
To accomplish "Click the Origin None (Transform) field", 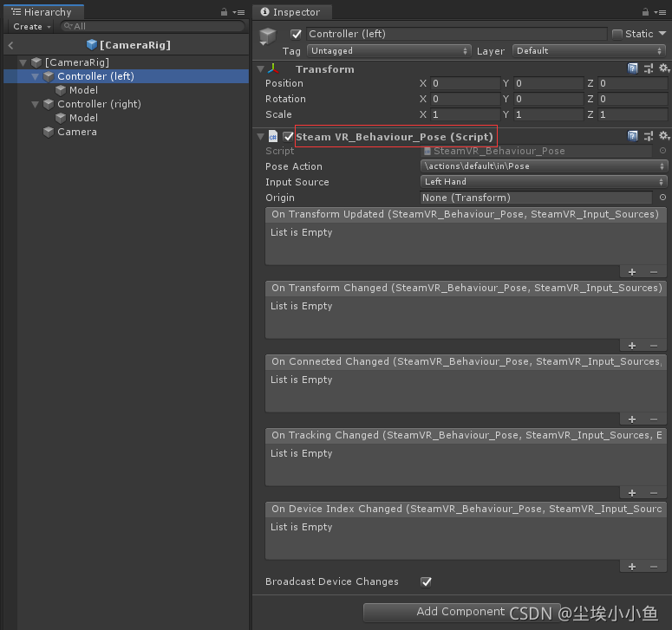I will pos(536,198).
